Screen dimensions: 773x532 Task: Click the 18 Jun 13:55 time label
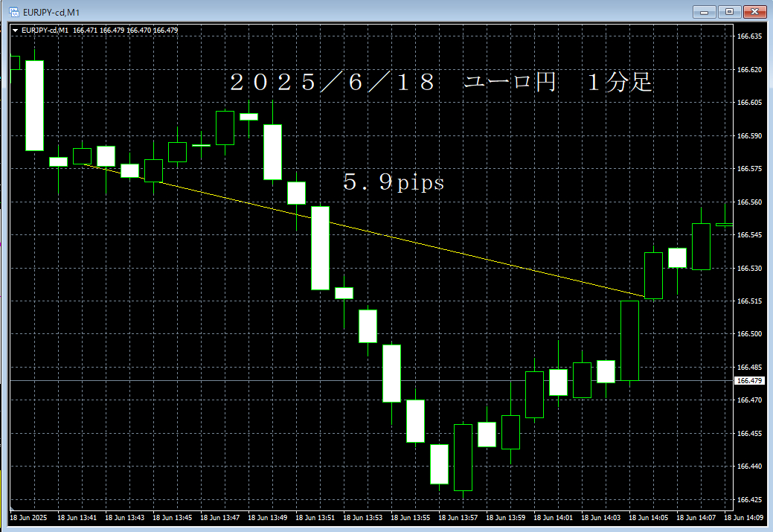click(x=410, y=518)
